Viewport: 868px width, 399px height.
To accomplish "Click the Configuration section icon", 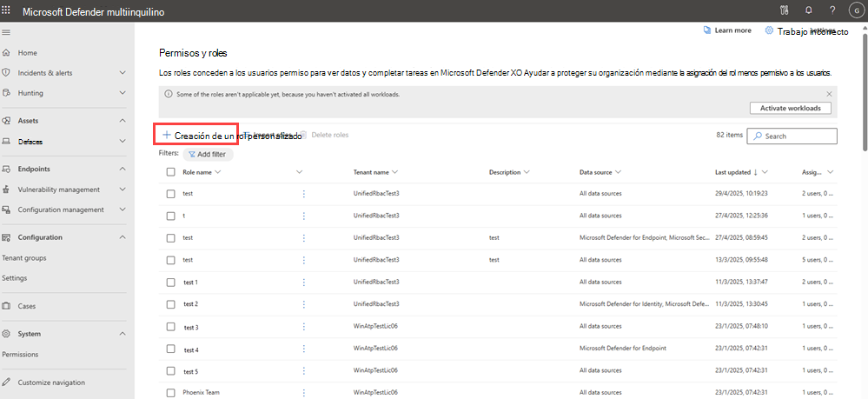I will [x=7, y=237].
